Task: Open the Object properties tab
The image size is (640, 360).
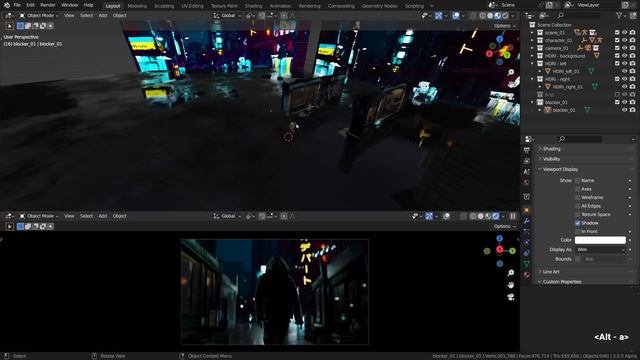Action: pyautogui.click(x=527, y=210)
